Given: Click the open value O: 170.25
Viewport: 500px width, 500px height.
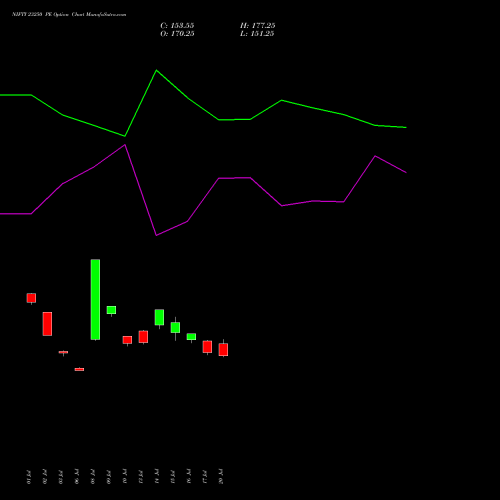Looking at the screenshot, I should click(177, 34).
